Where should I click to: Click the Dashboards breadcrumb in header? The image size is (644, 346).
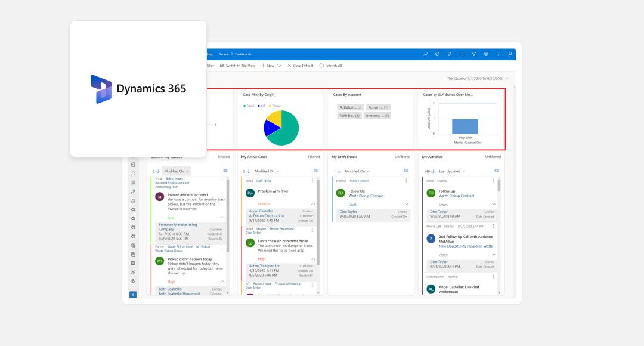point(243,54)
